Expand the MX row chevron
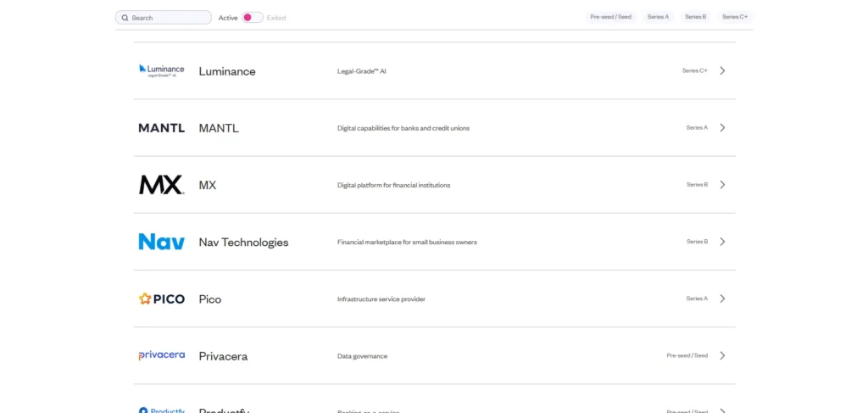 [x=722, y=185]
